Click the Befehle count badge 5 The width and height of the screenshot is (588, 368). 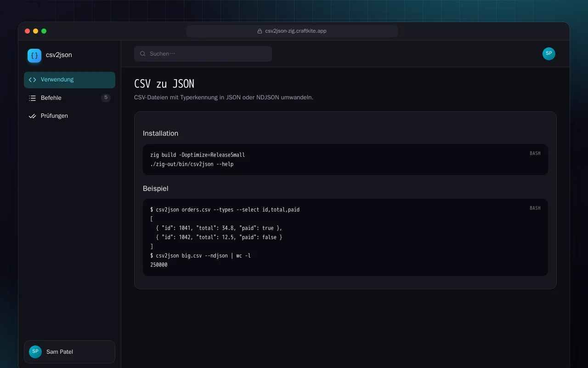[x=106, y=98]
